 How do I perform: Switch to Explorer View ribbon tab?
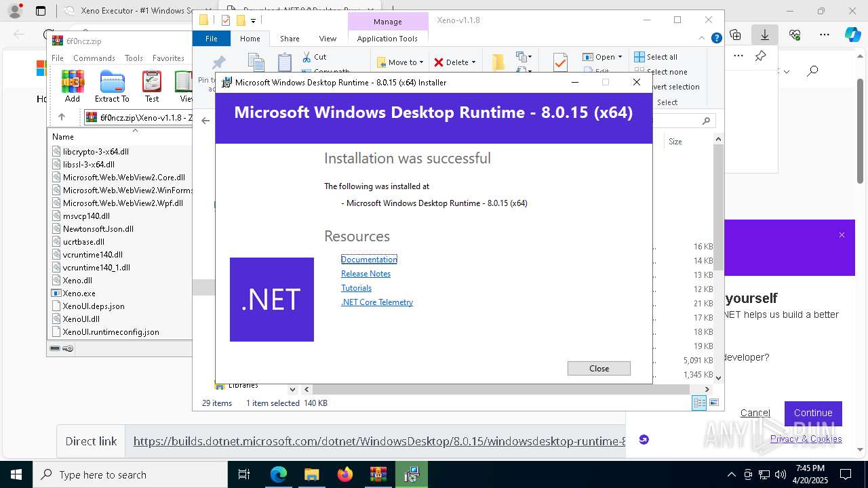pyautogui.click(x=328, y=39)
